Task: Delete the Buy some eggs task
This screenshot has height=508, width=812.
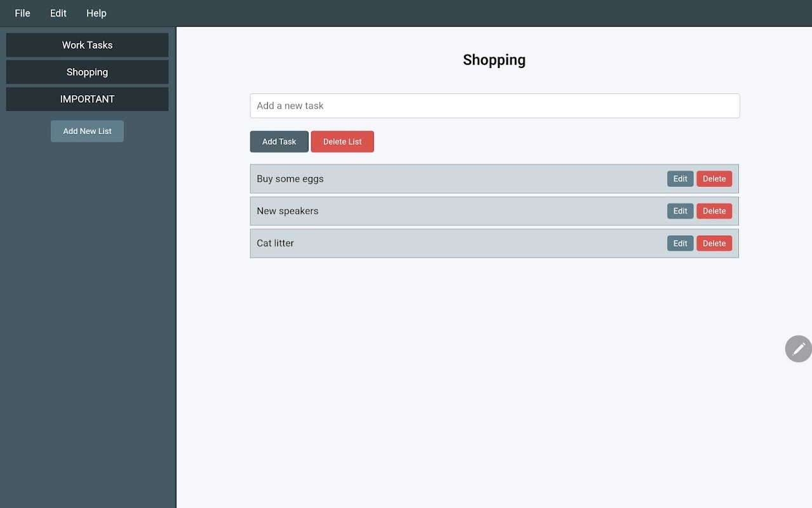Action: point(714,179)
